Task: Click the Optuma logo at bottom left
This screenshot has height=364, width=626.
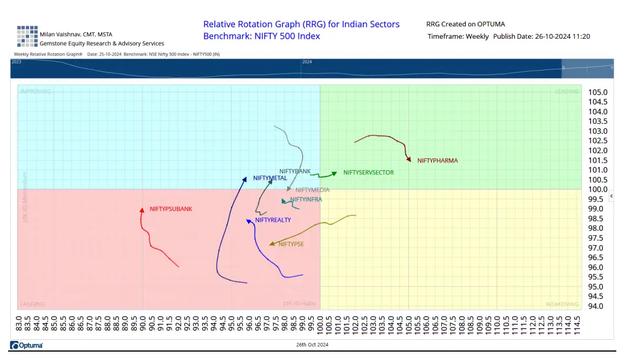Action: click(x=26, y=345)
